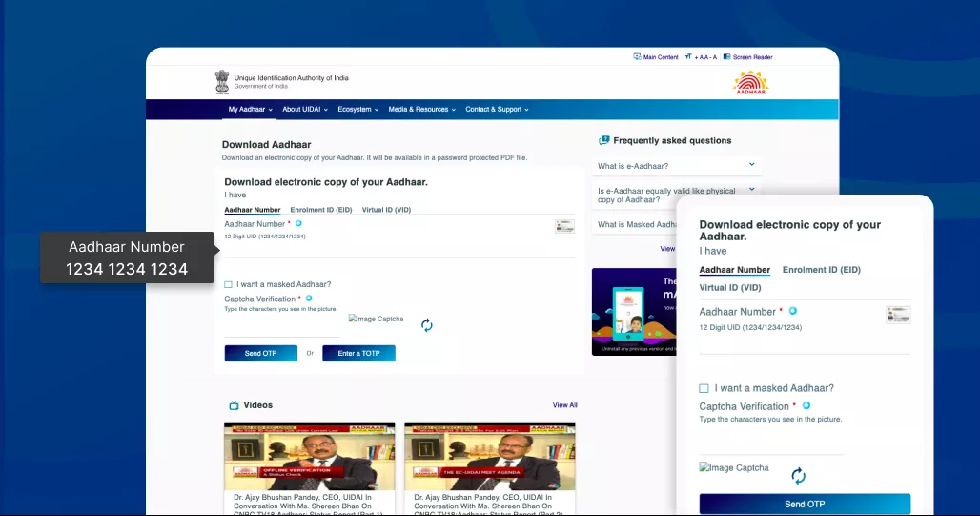The image size is (980, 516).
Task: Click the India emblem next to UIDAI title
Action: coord(222,82)
